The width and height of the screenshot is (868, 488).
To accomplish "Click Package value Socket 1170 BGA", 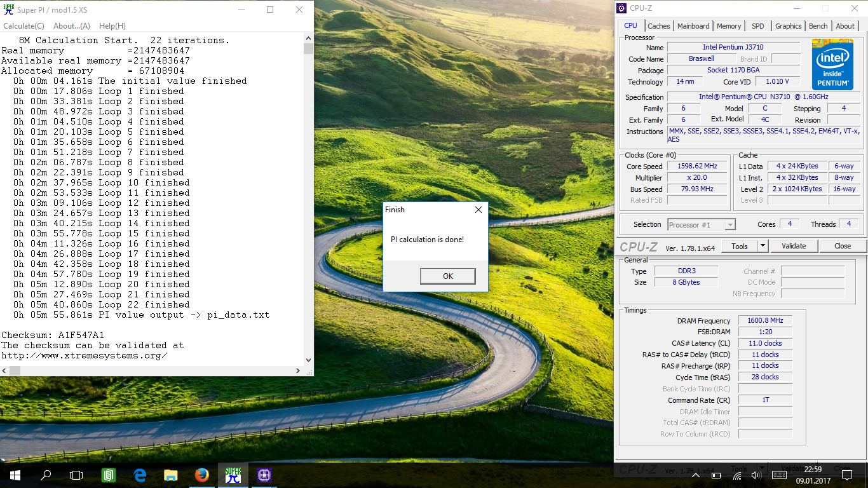I will [x=733, y=70].
